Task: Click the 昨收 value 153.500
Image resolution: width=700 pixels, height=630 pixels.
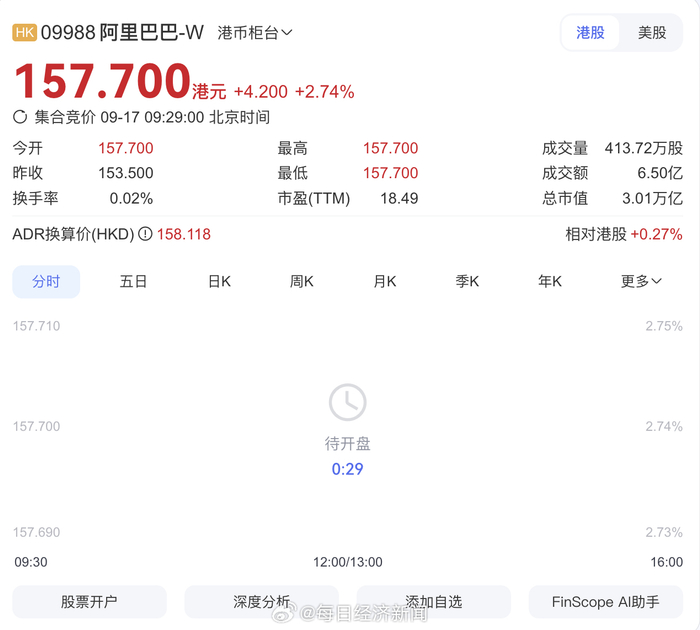Action: click(126, 173)
